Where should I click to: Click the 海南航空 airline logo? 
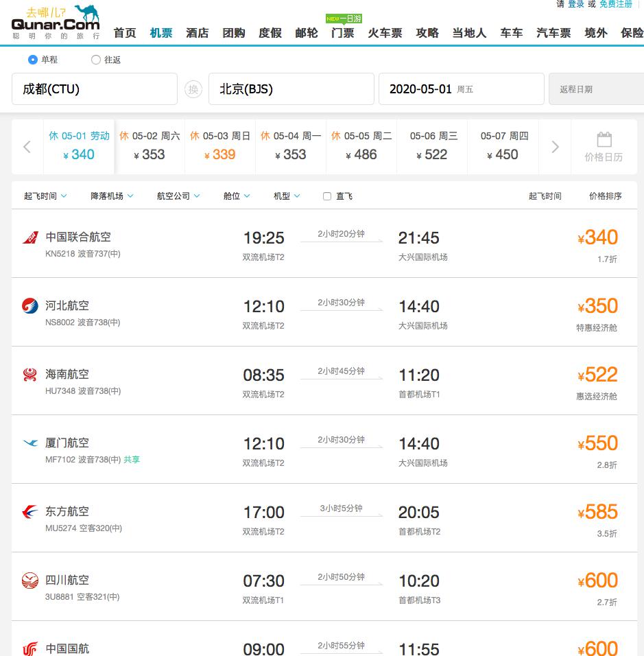point(30,374)
